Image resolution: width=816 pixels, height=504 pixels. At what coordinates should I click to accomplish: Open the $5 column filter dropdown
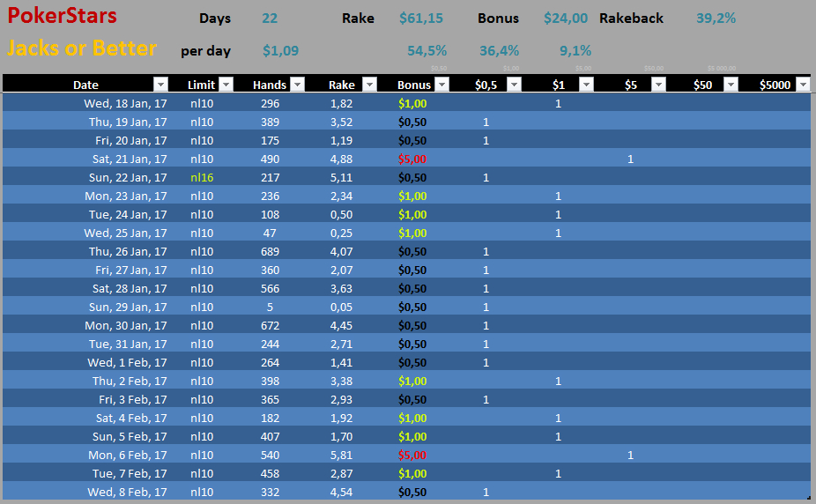tap(659, 85)
